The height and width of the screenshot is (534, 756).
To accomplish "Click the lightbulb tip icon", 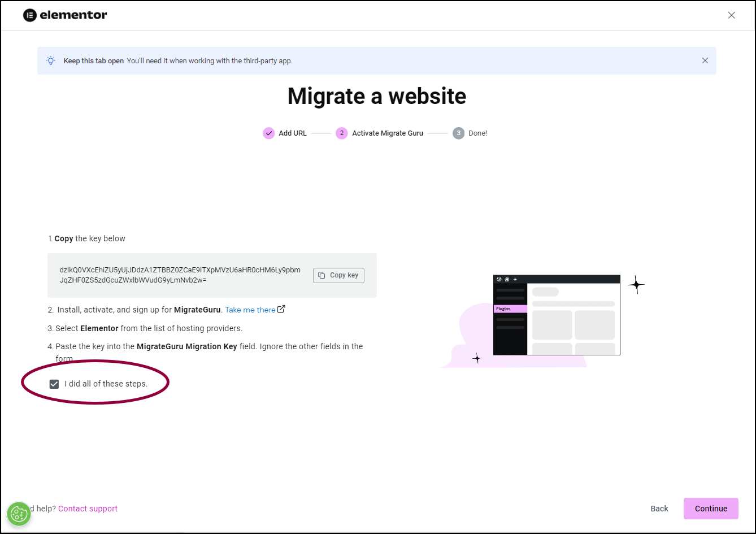I will [51, 60].
